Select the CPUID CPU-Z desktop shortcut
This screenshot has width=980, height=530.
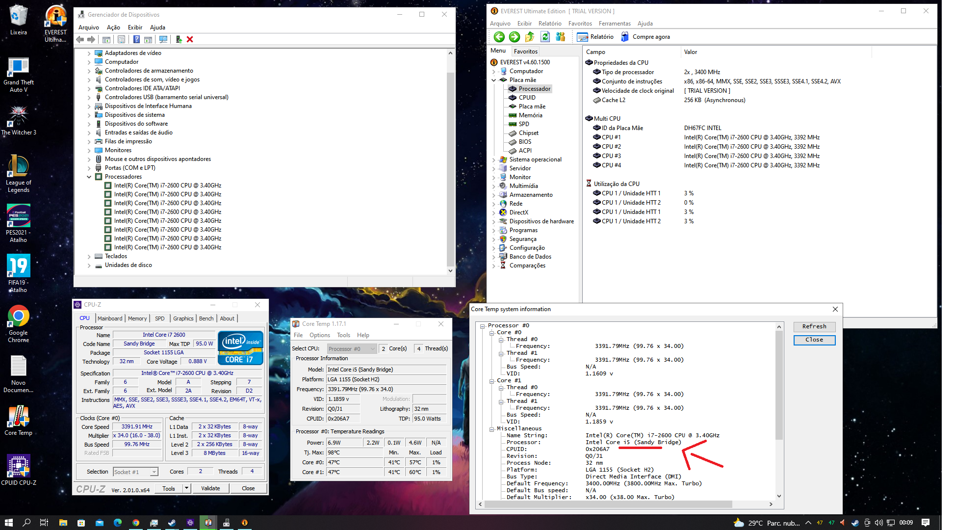pyautogui.click(x=19, y=470)
